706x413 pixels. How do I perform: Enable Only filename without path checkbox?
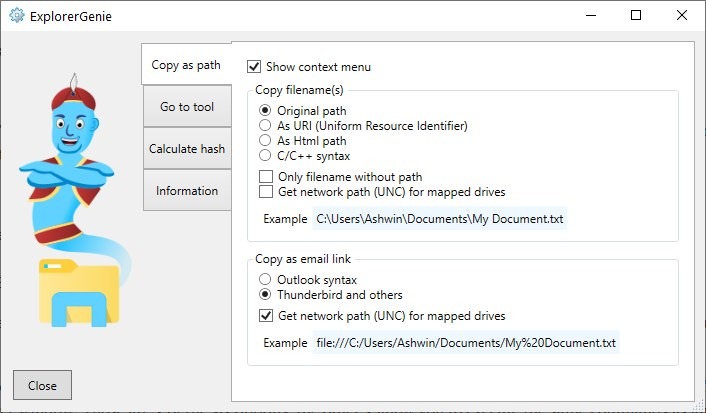coord(266,177)
